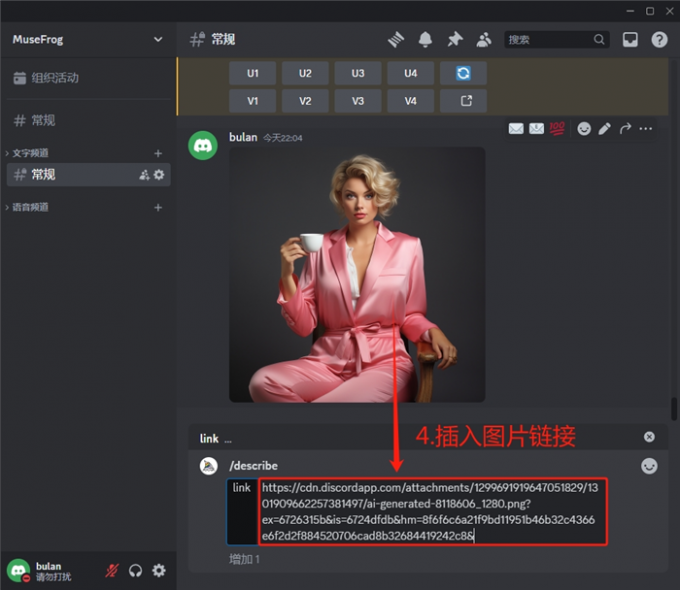
Task: Add the 100 emoji reaction
Action: pos(557,128)
